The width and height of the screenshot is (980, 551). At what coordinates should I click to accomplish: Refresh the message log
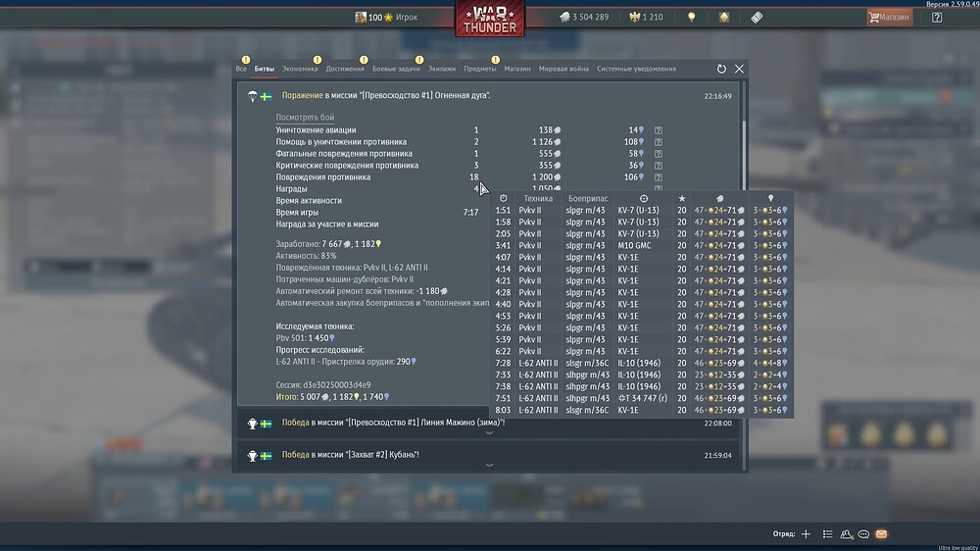(x=721, y=69)
